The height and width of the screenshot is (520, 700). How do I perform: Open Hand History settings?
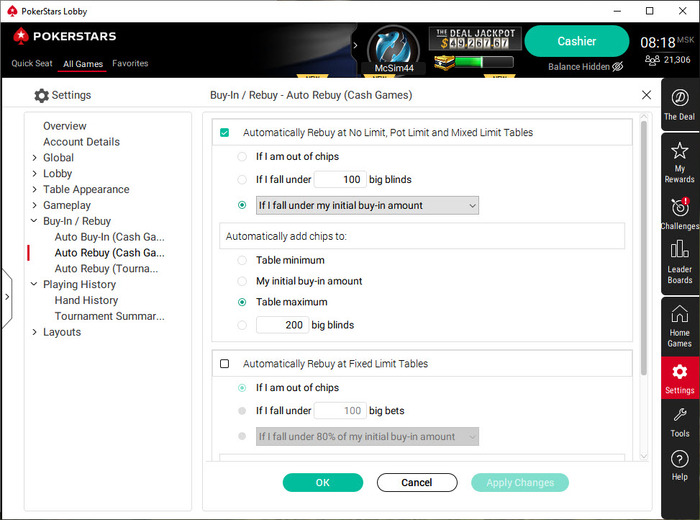click(86, 300)
